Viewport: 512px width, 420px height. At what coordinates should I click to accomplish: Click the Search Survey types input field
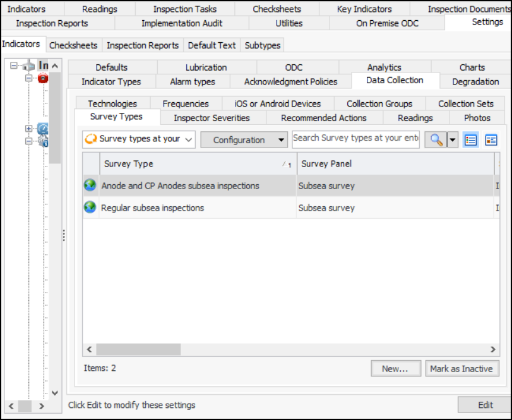tap(355, 139)
